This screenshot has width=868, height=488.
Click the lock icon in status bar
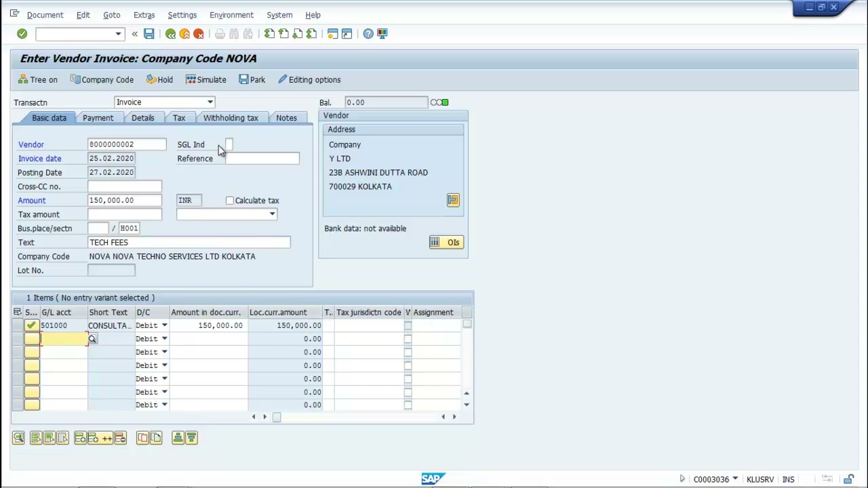[x=848, y=479]
